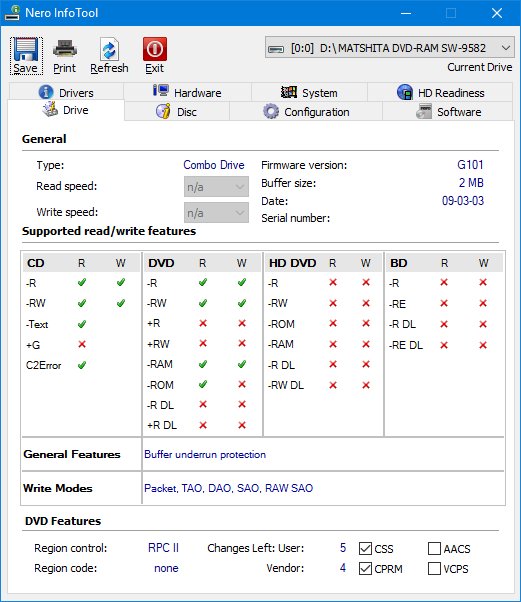Click the CD +G read cross mark
521x602 pixels.
point(82,344)
